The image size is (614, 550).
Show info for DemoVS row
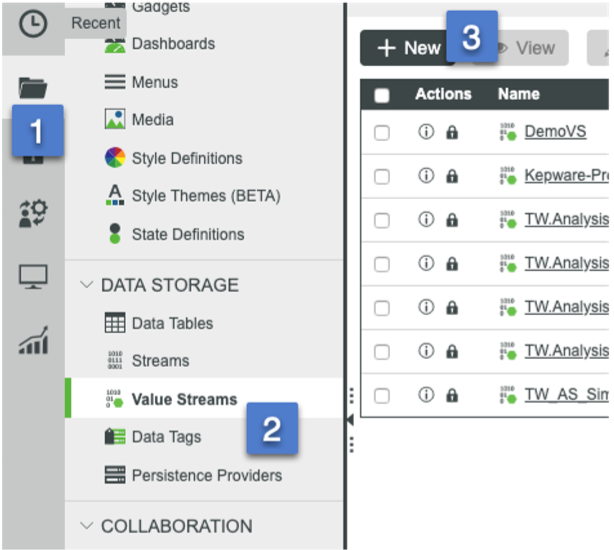(426, 132)
